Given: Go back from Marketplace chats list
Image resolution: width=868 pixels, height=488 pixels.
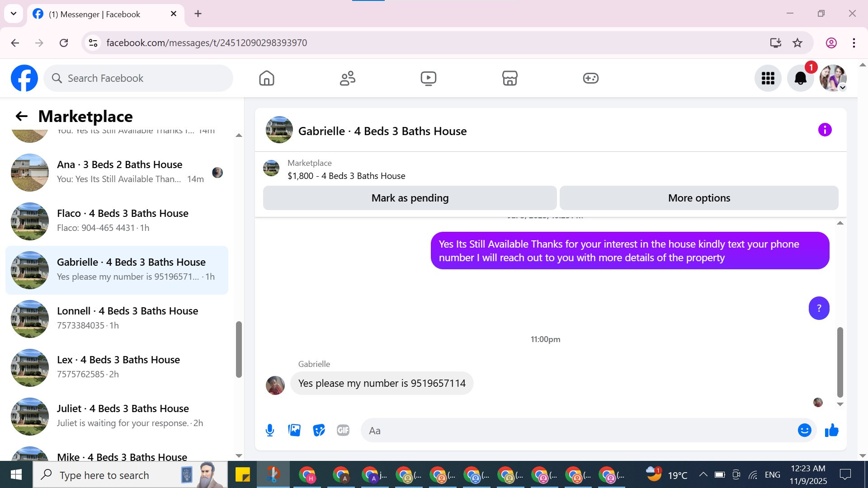Looking at the screenshot, I should [21, 116].
